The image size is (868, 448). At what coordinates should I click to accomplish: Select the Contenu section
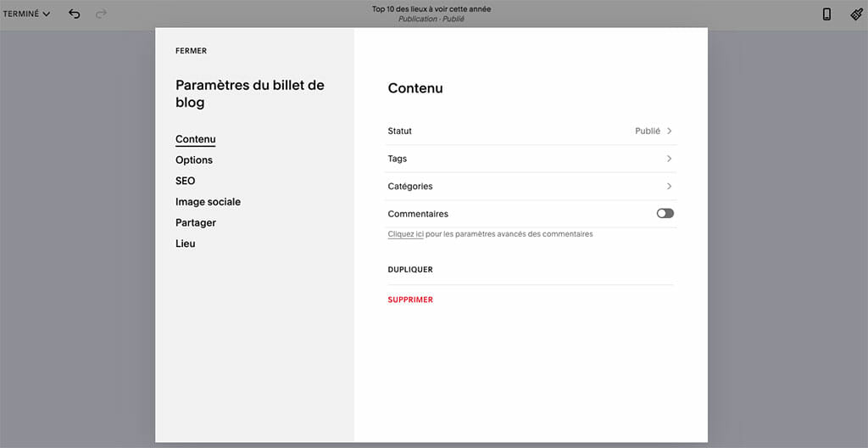[x=196, y=139]
